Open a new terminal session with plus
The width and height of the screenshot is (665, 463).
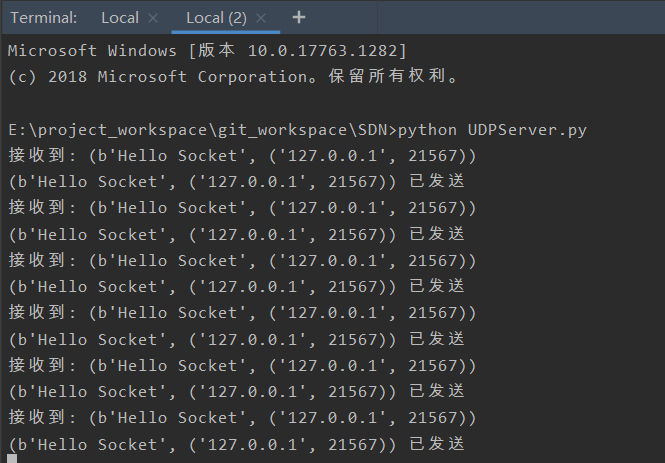[299, 17]
